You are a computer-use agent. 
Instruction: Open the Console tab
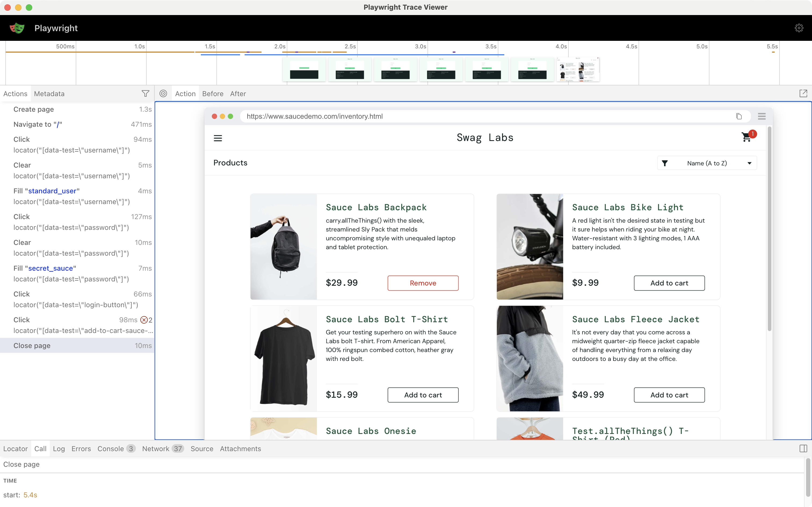(x=116, y=449)
